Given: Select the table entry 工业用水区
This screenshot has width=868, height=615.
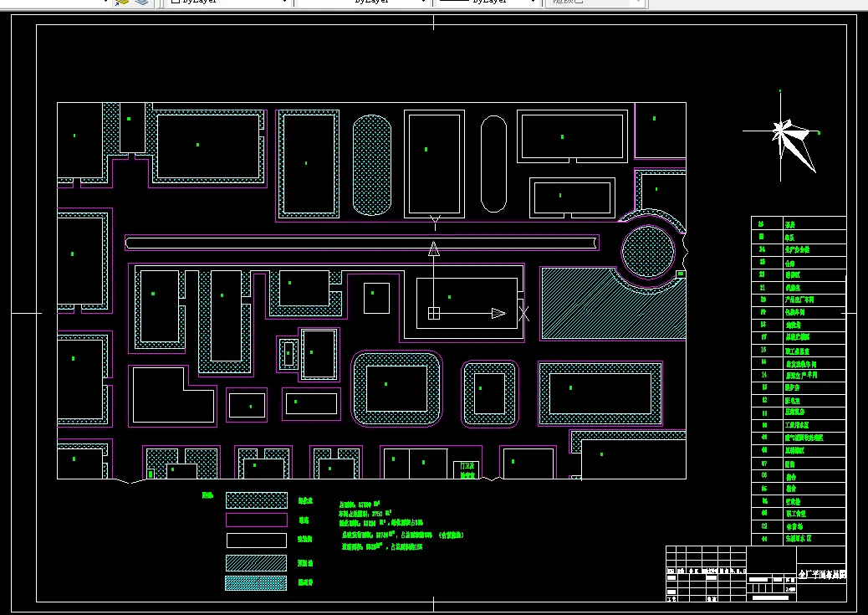Looking at the screenshot, I should click(797, 425).
